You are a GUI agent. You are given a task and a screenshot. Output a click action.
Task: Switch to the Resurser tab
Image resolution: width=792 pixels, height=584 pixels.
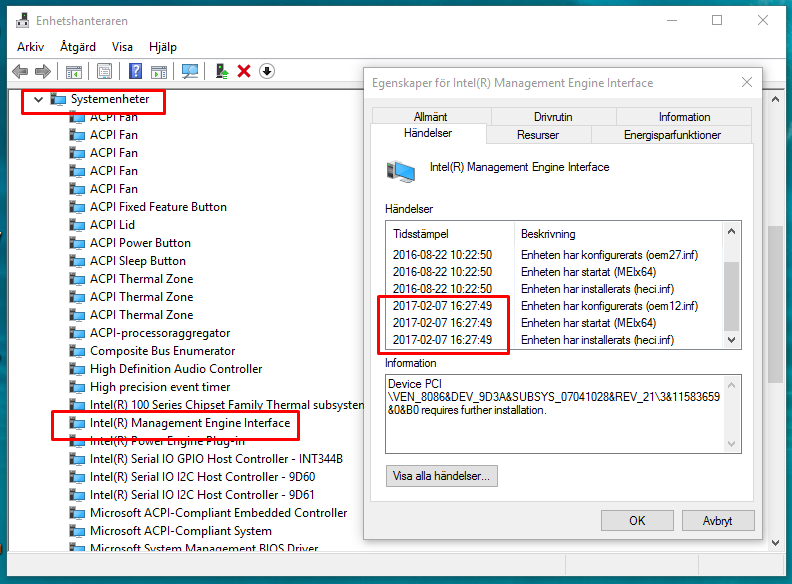click(538, 135)
